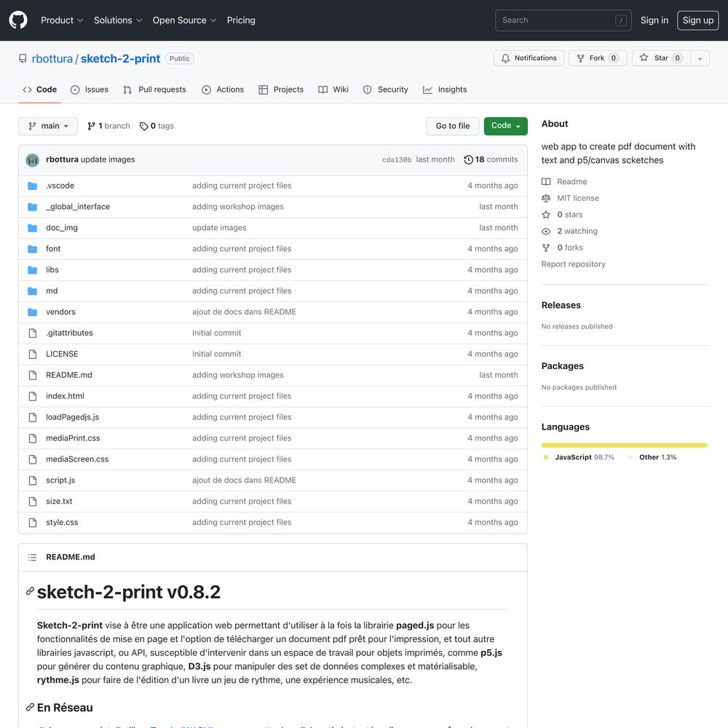Click the Go to file button

[x=452, y=126]
